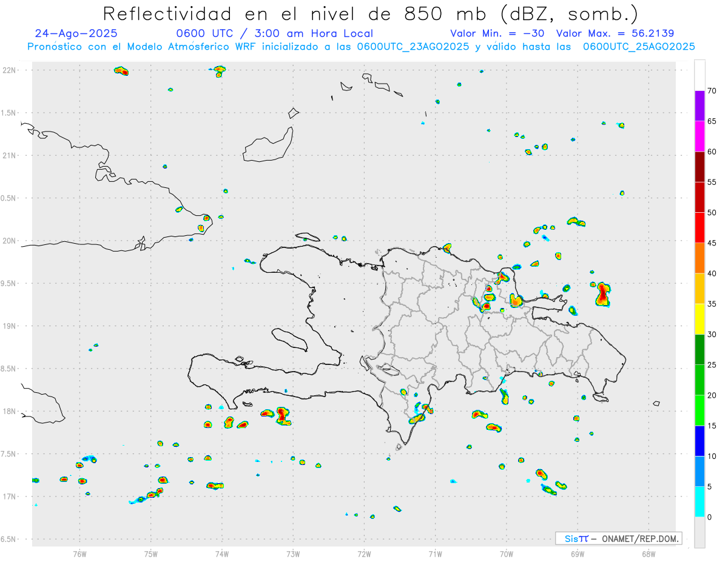Image resolution: width=728 pixels, height=562 pixels.
Task: Select the "Valor Min. = -30" text
Action: [497, 33]
